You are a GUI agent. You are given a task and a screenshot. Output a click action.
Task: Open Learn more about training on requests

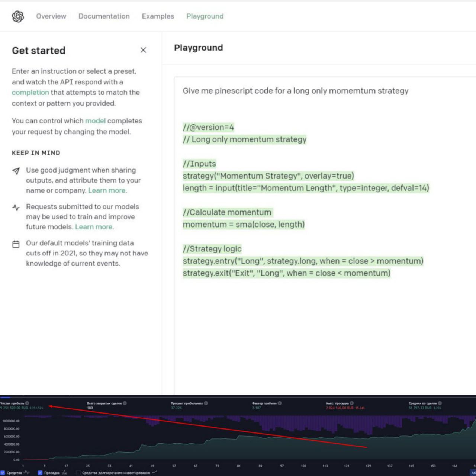coord(94,227)
